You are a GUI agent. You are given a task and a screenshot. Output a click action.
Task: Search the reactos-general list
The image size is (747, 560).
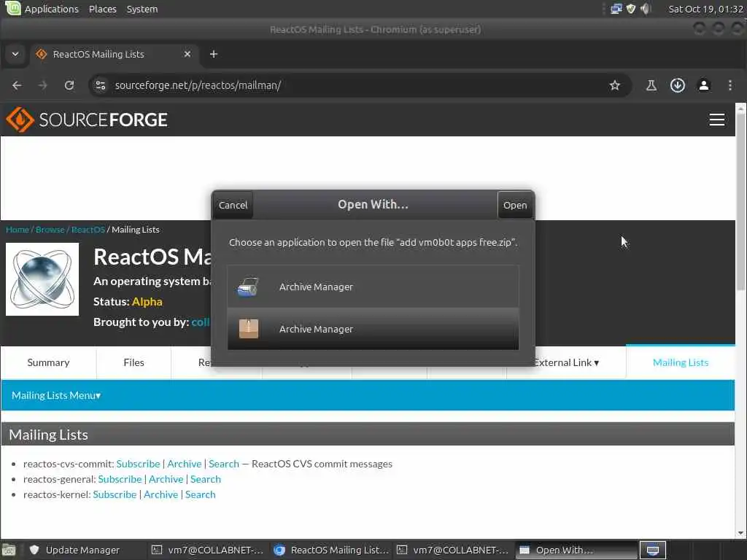[206, 479]
